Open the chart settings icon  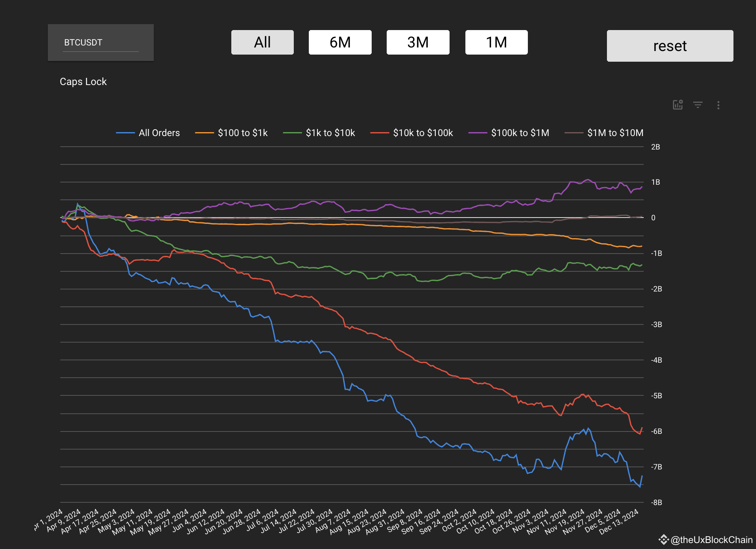678,105
